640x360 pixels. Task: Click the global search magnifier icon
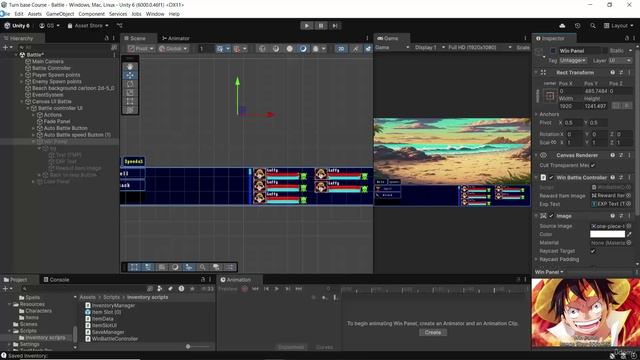tap(593, 26)
